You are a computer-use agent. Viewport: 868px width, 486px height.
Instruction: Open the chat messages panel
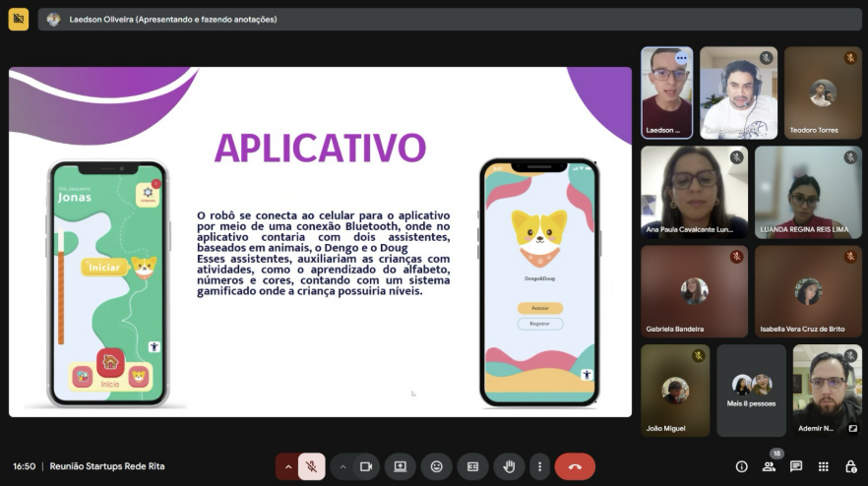tap(796, 466)
